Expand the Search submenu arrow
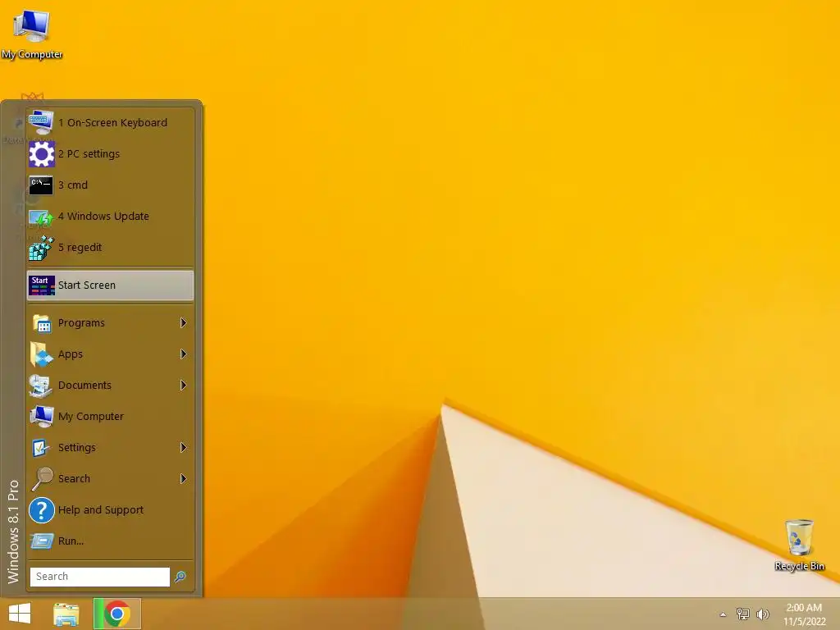The height and width of the screenshot is (630, 840). 183,478
